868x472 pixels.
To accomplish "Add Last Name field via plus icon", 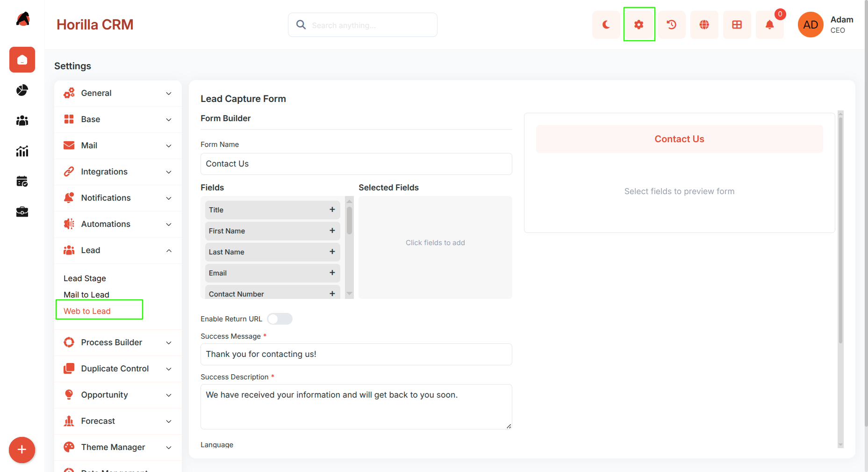I will [332, 252].
